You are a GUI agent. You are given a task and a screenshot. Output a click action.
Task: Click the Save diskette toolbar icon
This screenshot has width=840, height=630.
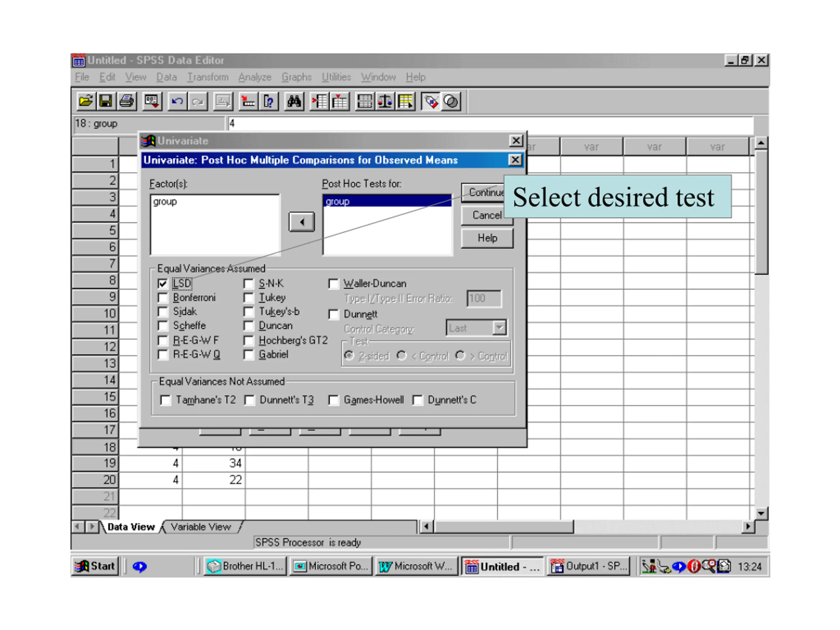pyautogui.click(x=106, y=101)
